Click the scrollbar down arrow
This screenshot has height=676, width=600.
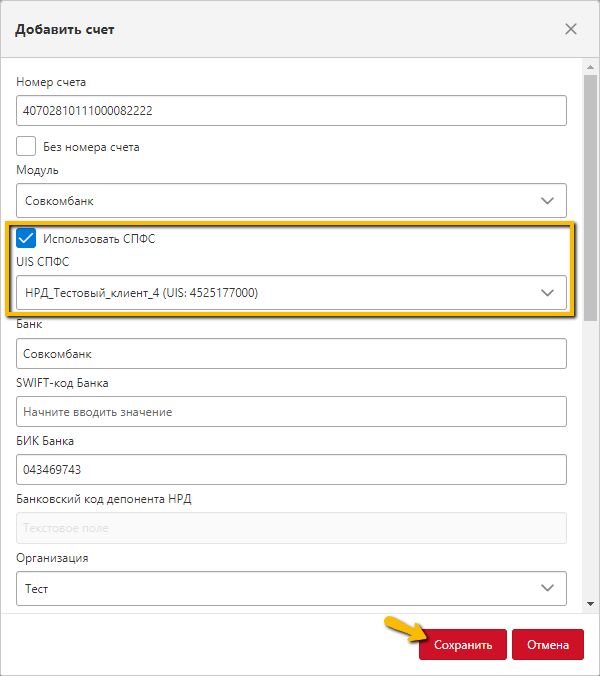coord(591,604)
